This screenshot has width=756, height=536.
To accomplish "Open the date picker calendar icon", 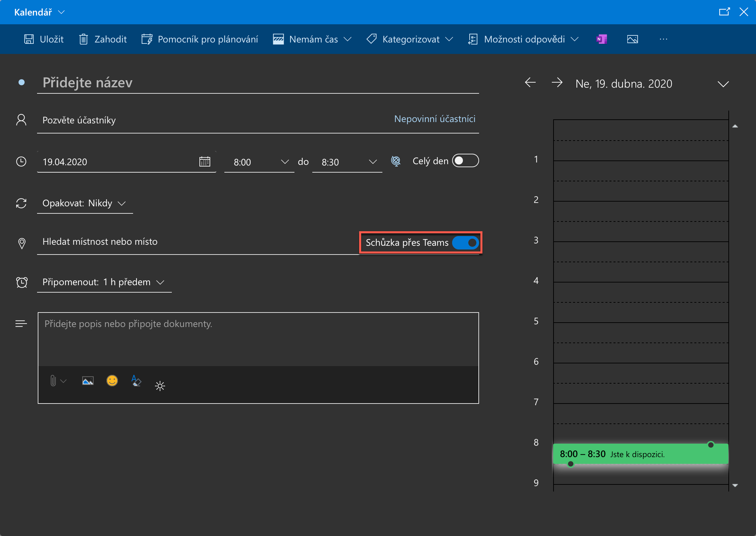I will click(204, 162).
